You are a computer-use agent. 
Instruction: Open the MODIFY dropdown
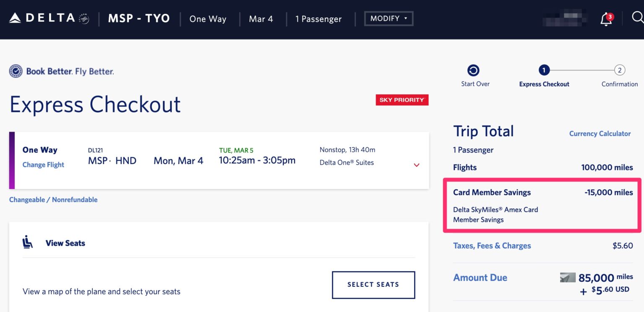coord(388,18)
